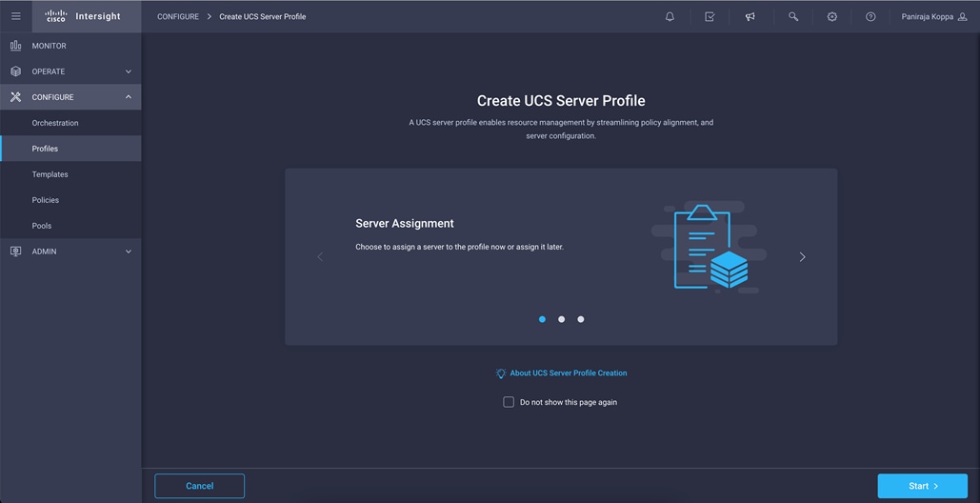Click the Server Assignment heading
The height and width of the screenshot is (503, 980).
(x=405, y=223)
